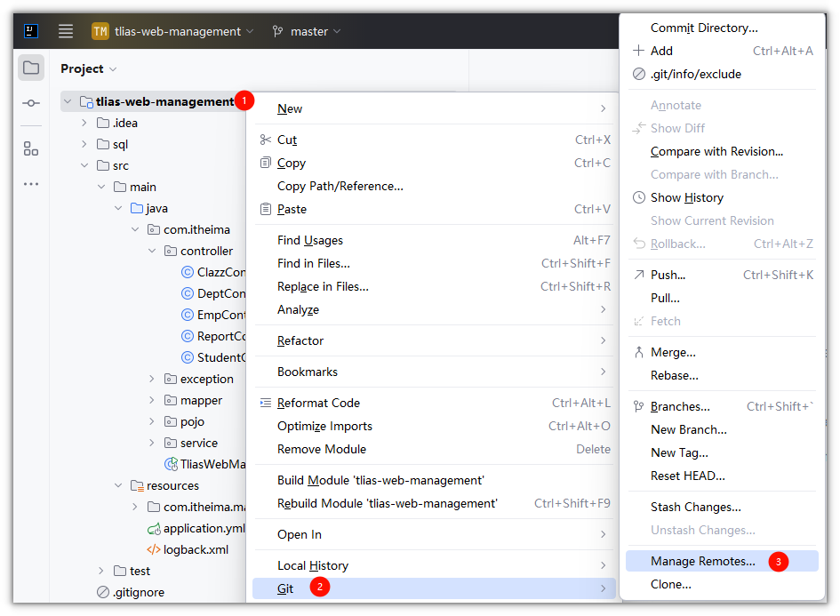Image resolution: width=840 pixels, height=616 pixels.
Task: Click the scissors icon next to Cut
Action: click(265, 140)
